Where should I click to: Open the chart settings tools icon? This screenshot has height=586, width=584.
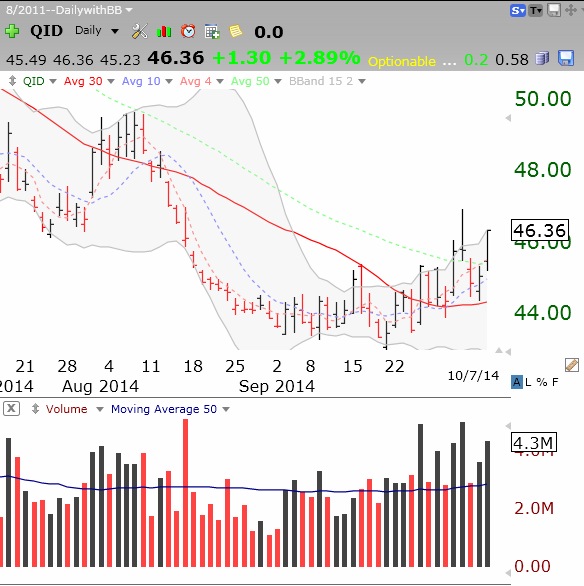[140, 31]
